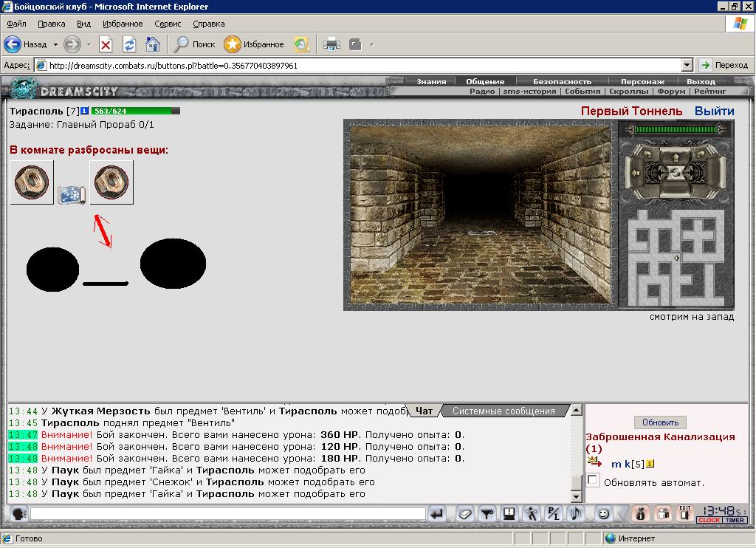Click the sound note icon
The image size is (756, 548).
click(x=576, y=514)
